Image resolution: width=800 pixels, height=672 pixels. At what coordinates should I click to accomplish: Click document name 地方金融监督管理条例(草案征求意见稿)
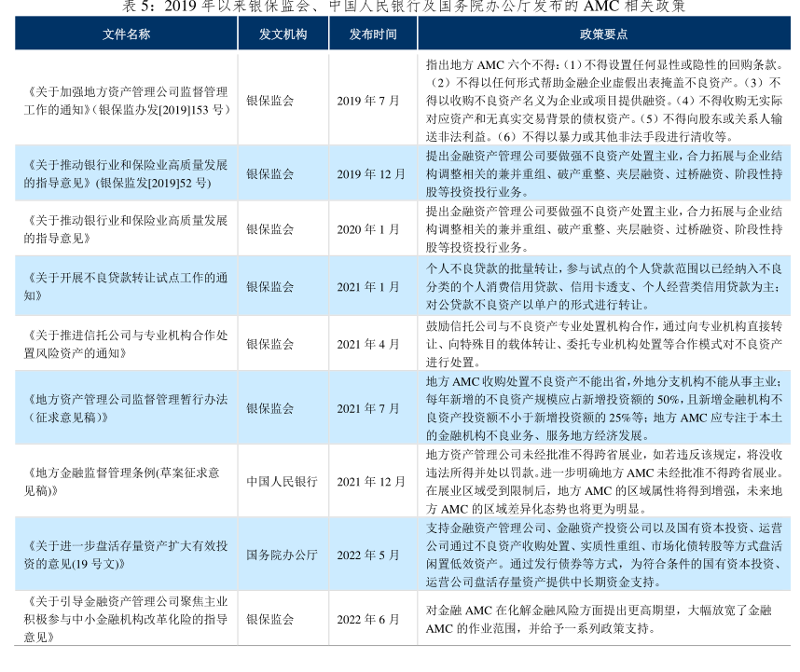tap(126, 482)
